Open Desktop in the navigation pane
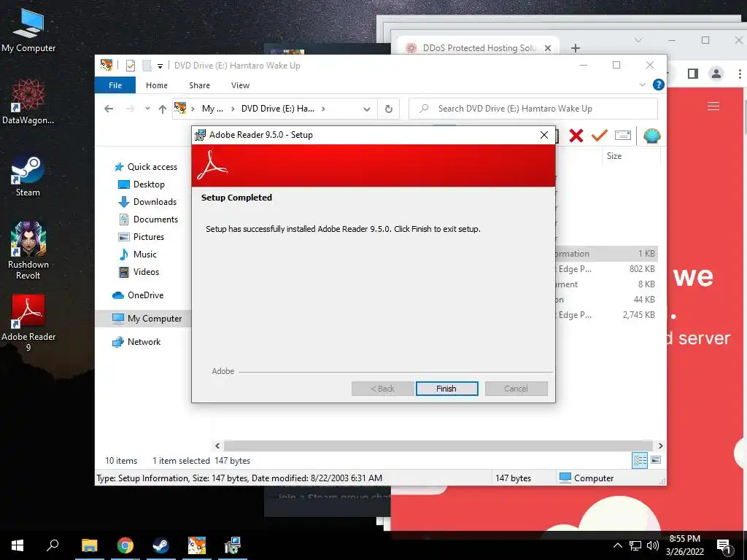The width and height of the screenshot is (747, 560). (141, 184)
